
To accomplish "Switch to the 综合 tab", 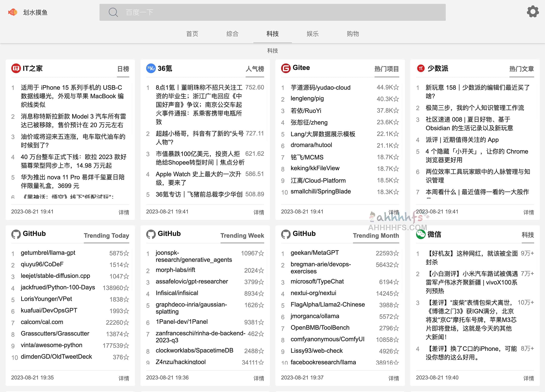I will (232, 34).
